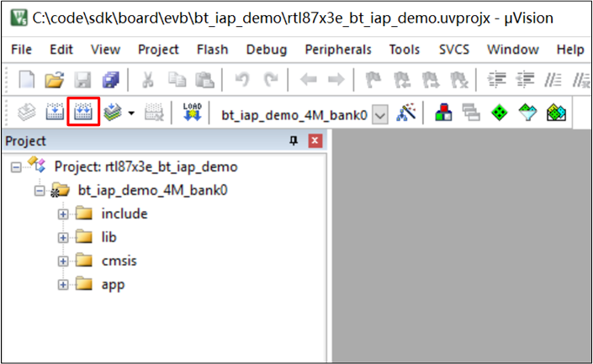Save all files with the Save All icon

point(111,80)
